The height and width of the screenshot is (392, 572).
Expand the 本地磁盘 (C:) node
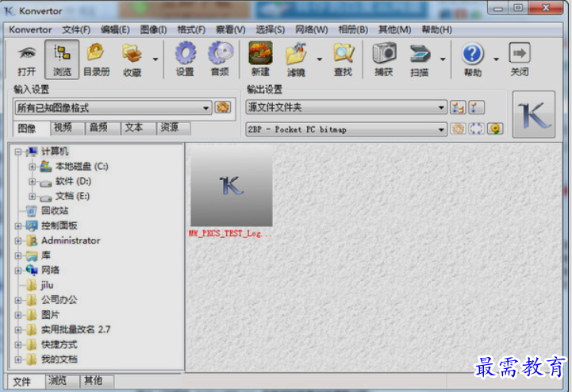pos(32,167)
